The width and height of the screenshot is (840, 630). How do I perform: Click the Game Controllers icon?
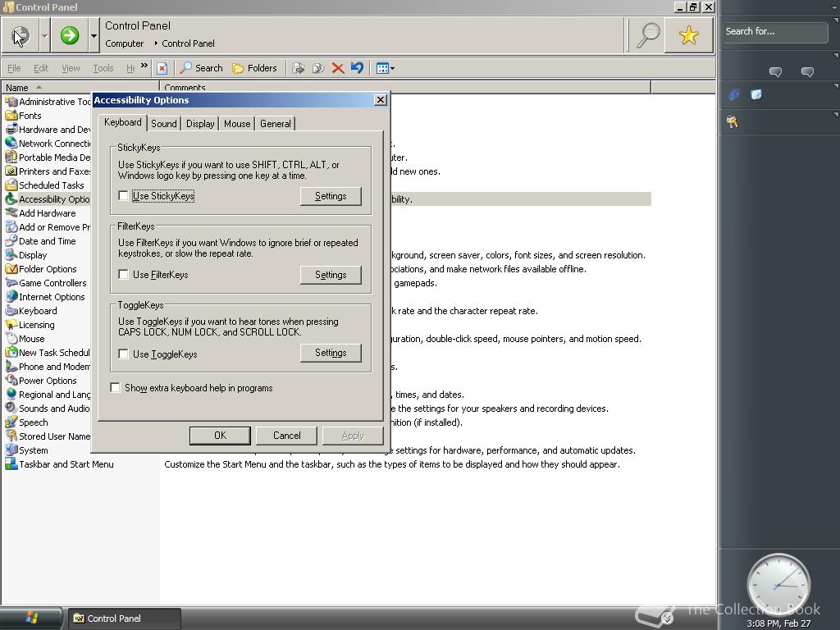point(11,282)
